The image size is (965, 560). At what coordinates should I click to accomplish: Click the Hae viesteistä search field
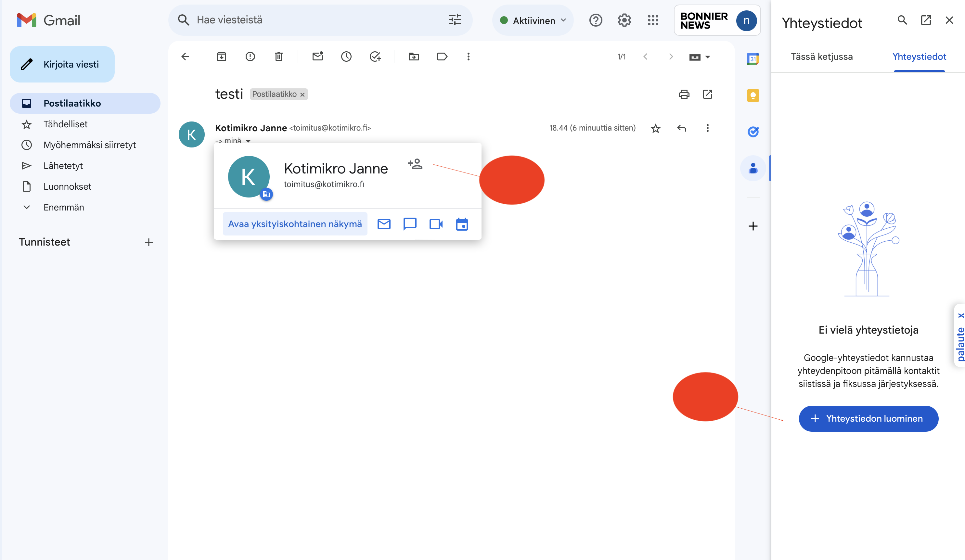306,20
